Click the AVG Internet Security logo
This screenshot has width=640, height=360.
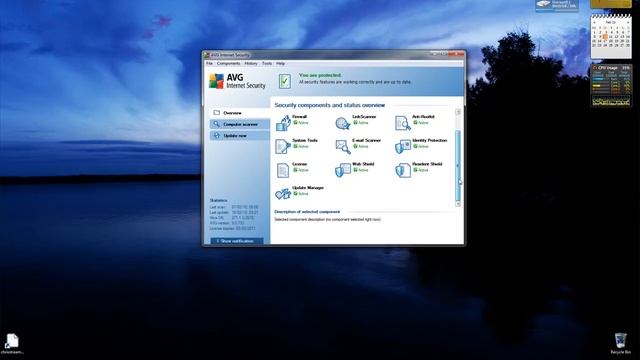tap(237, 81)
